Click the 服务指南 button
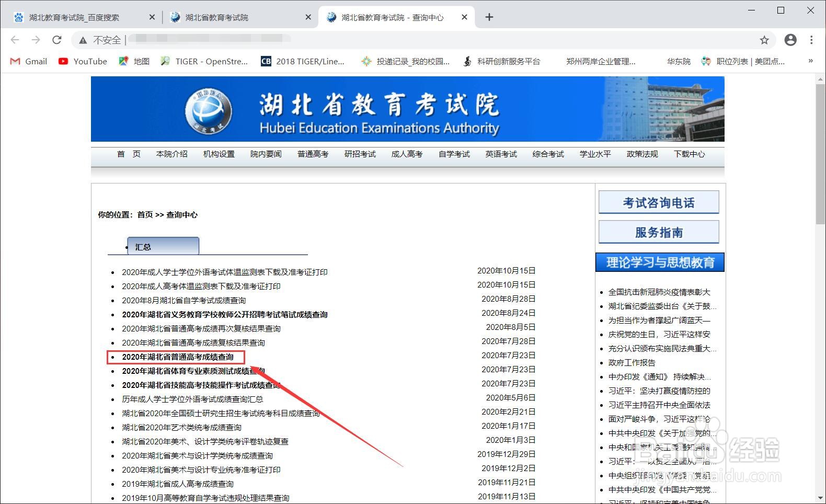The height and width of the screenshot is (504, 826). coord(659,232)
